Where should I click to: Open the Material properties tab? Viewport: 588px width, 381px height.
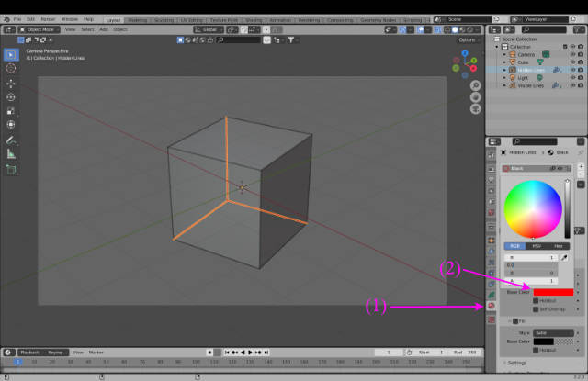pyautogui.click(x=492, y=306)
